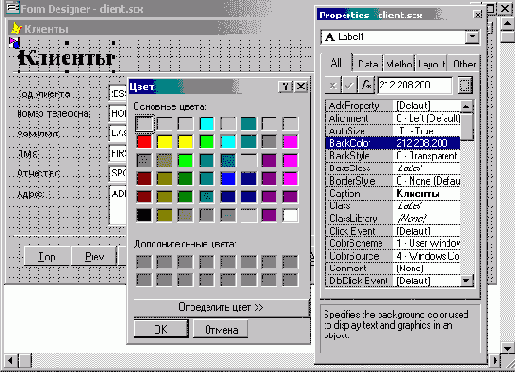515x372 pixels.
Task: Click Определить цвет >> button
Action: 221,307
